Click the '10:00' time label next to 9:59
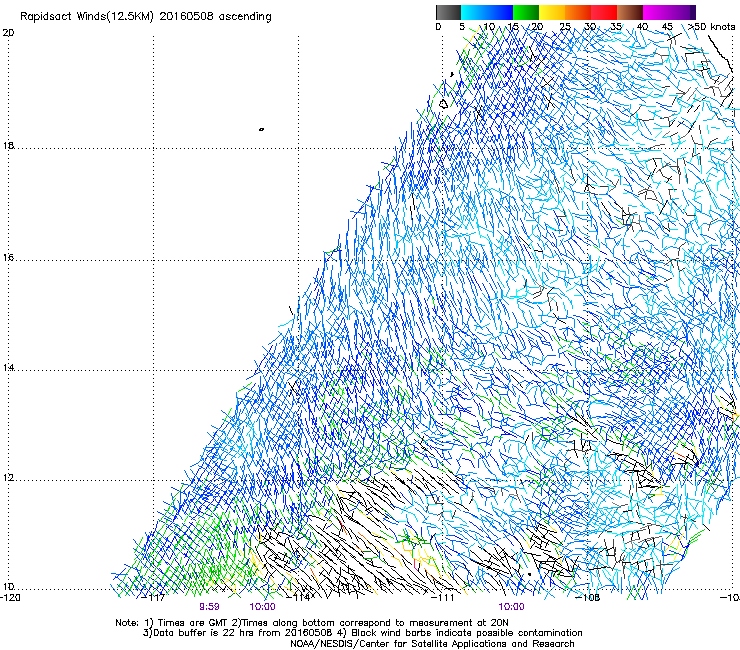The width and height of the screenshot is (740, 650). click(262, 607)
